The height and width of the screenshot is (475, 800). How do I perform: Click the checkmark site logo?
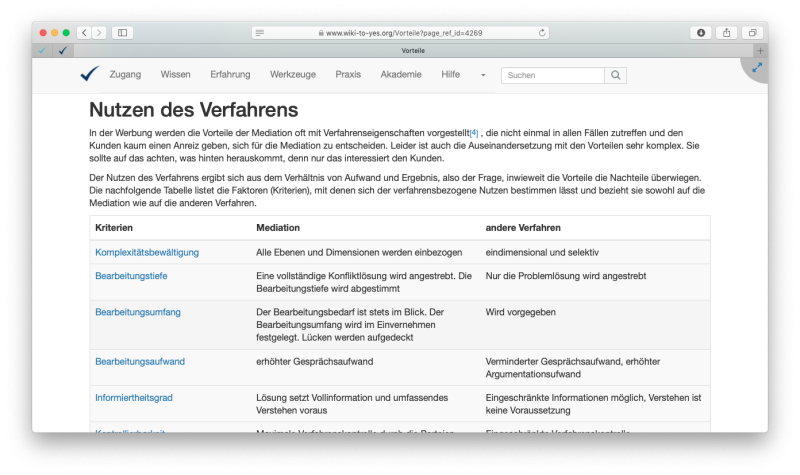pyautogui.click(x=90, y=74)
